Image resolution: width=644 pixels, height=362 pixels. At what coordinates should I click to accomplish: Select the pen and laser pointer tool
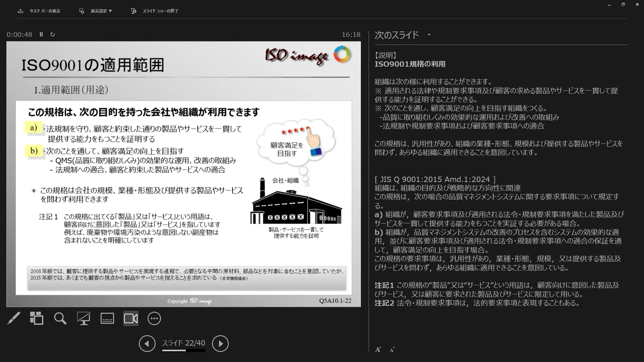[x=14, y=318]
